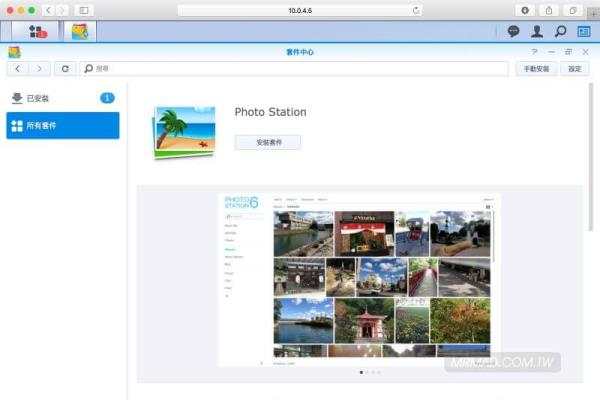600x400 pixels.
Task: Click the Photo Station title text
Action: (x=270, y=112)
